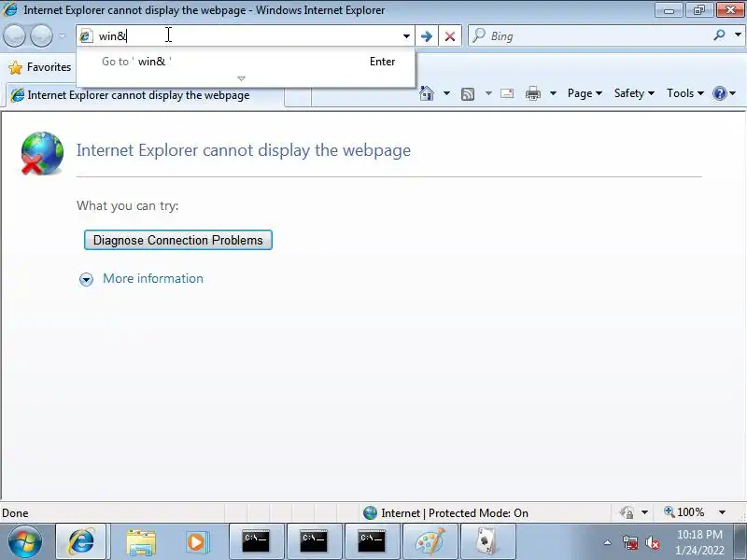Expand the address bar autocomplete dropdown
The image size is (747, 560).
click(406, 36)
